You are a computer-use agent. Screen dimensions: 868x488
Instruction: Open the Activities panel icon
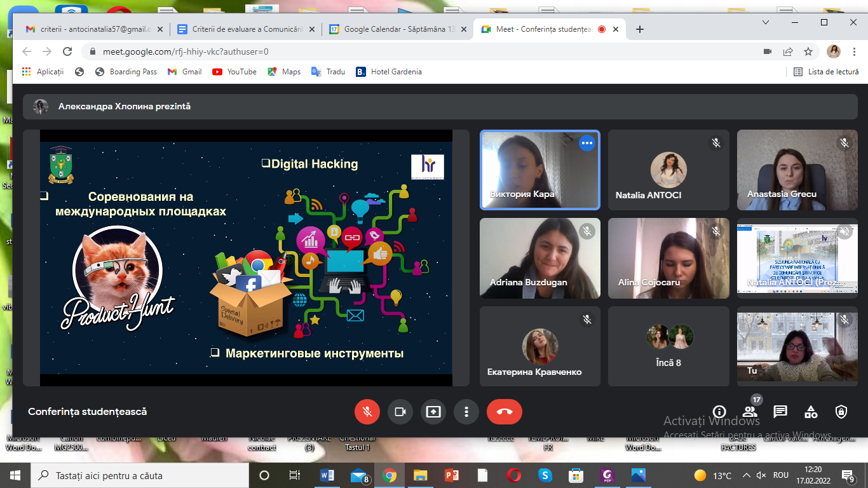[x=811, y=412]
